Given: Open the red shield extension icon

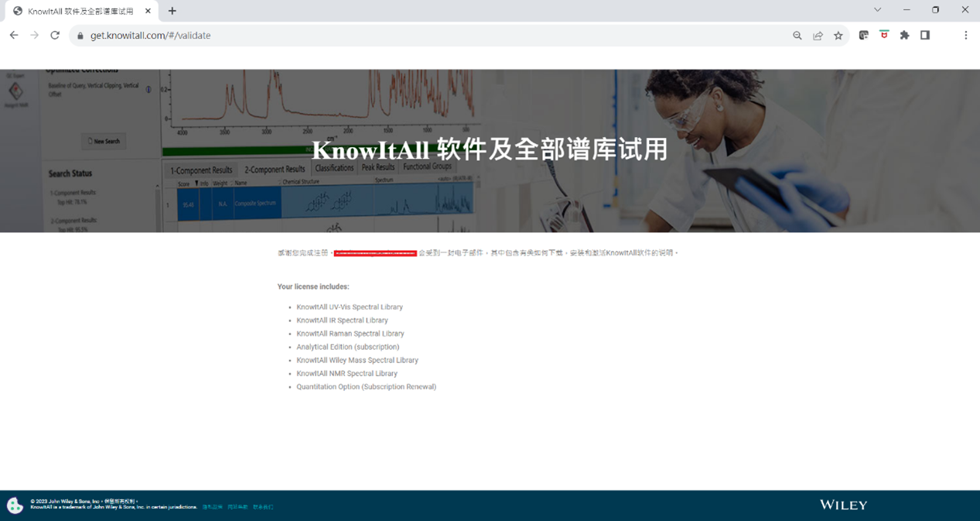Looking at the screenshot, I should coord(884,36).
